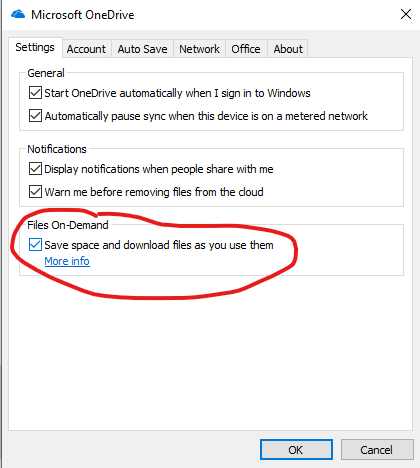Select the Office tab
Viewport: 420px width, 468px height.
246,49
